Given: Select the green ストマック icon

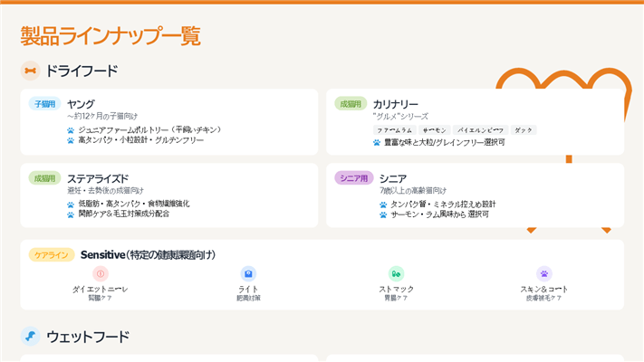Looking at the screenshot, I should [396, 273].
